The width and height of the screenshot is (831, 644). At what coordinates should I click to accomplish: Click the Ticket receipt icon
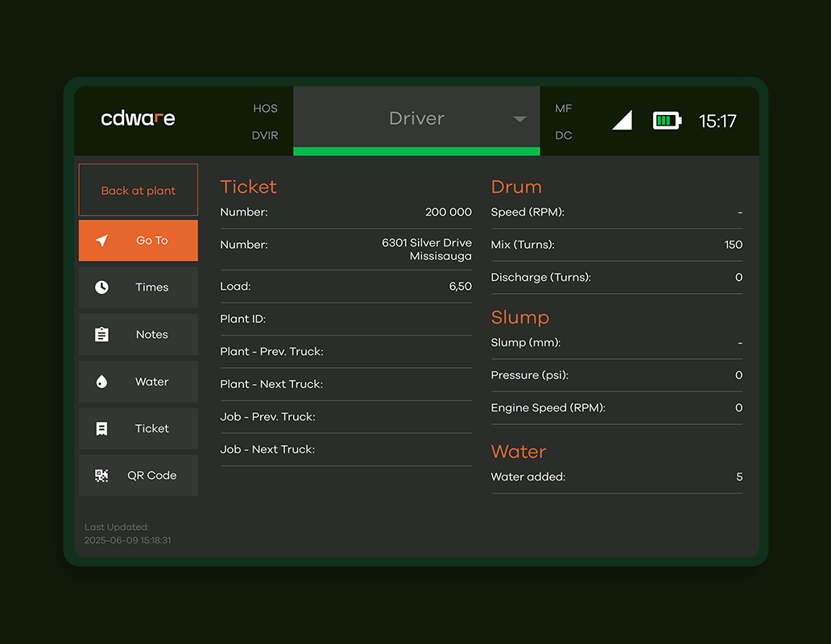(101, 428)
